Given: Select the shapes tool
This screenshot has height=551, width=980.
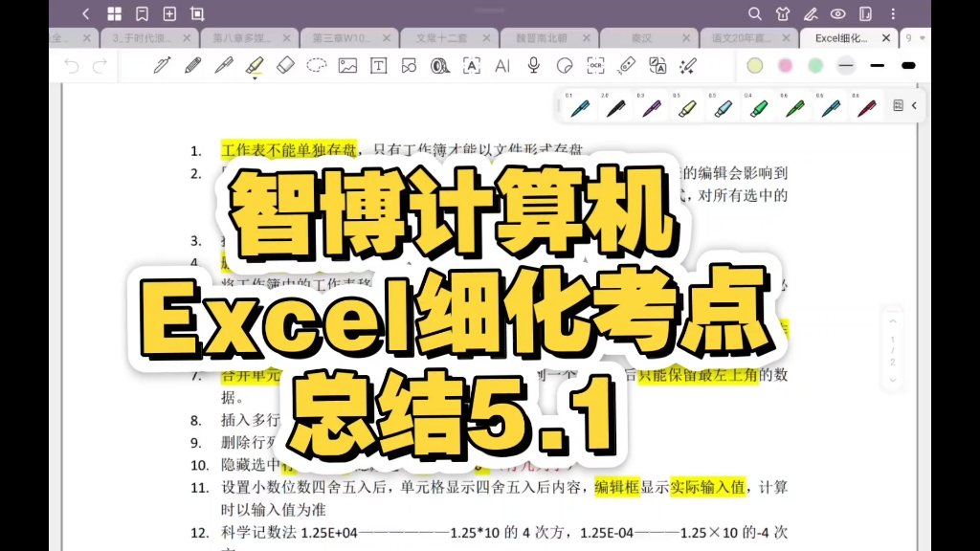Looking at the screenshot, I should [x=410, y=66].
